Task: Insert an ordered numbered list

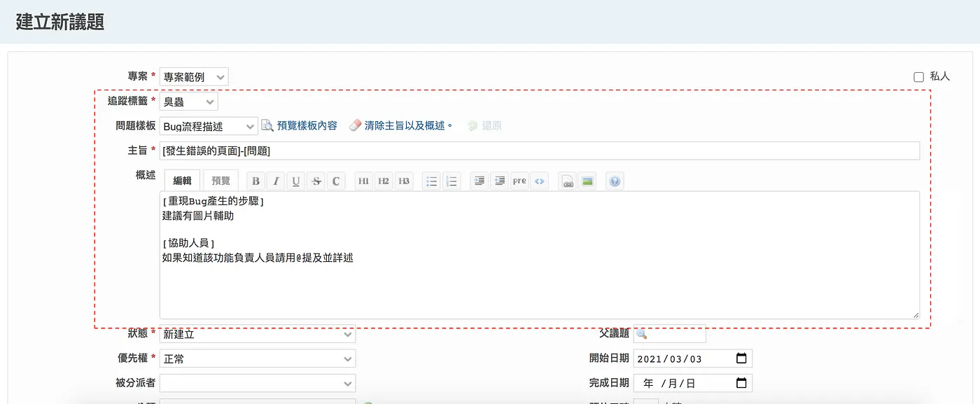Action: (451, 181)
